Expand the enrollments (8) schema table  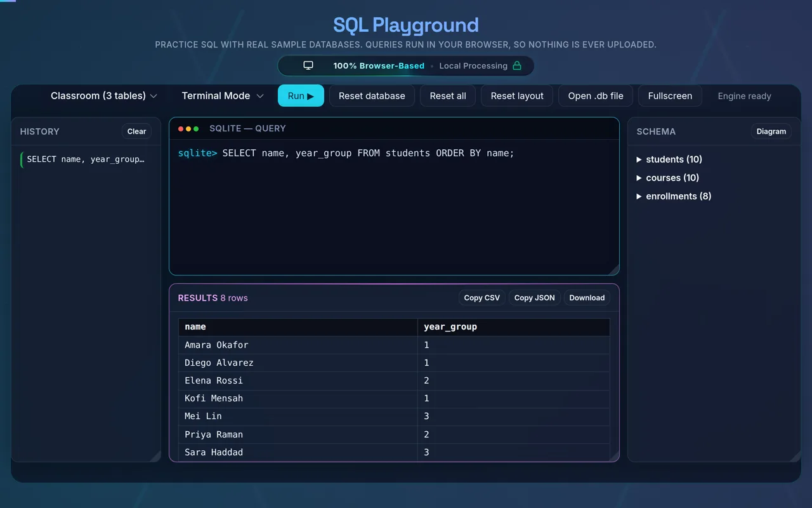[674, 196]
